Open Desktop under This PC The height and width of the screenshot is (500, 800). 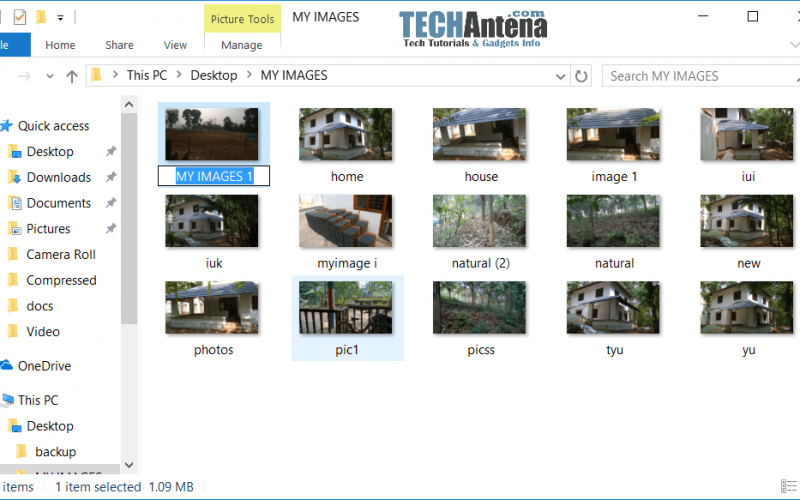[x=50, y=426]
